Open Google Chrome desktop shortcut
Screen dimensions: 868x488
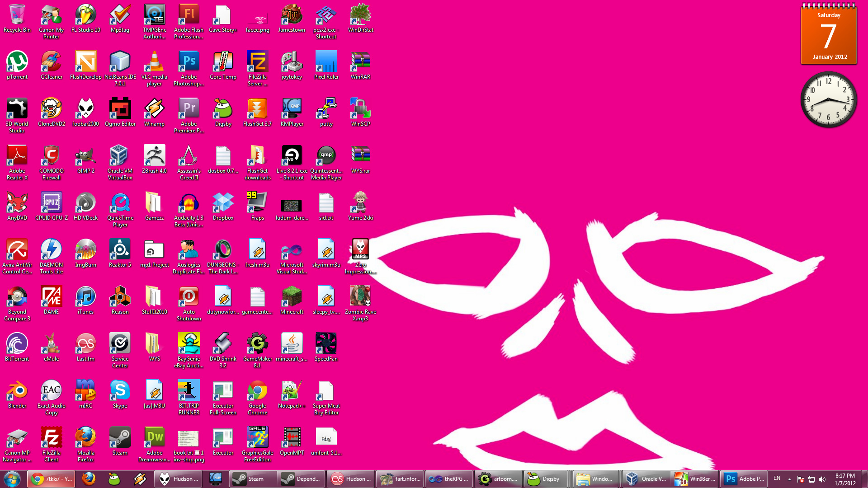click(x=258, y=398)
